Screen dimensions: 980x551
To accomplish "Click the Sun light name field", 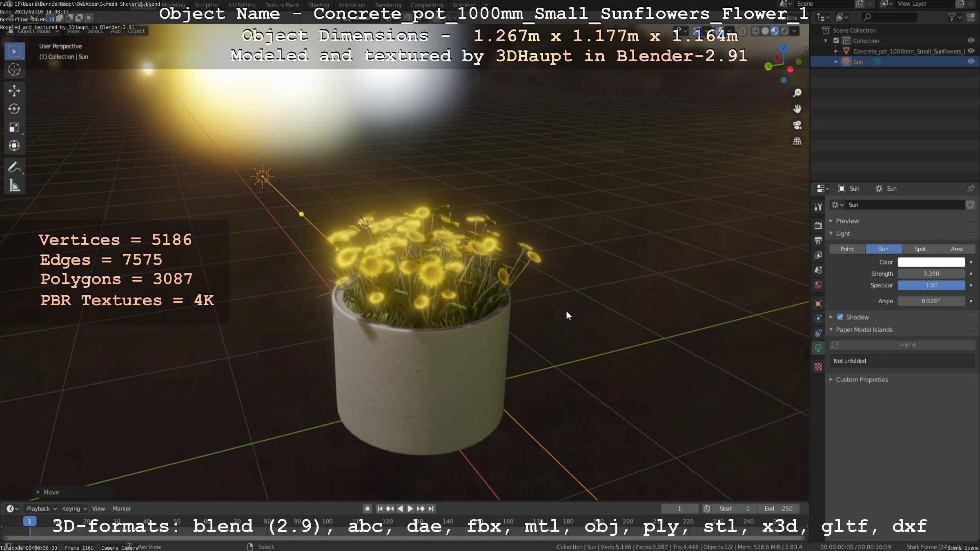I will tap(905, 205).
